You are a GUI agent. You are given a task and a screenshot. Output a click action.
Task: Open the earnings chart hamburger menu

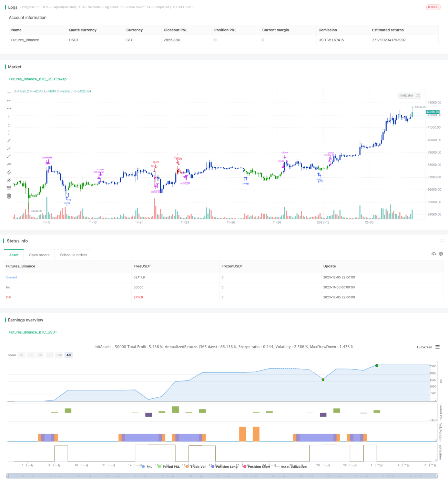[437, 347]
